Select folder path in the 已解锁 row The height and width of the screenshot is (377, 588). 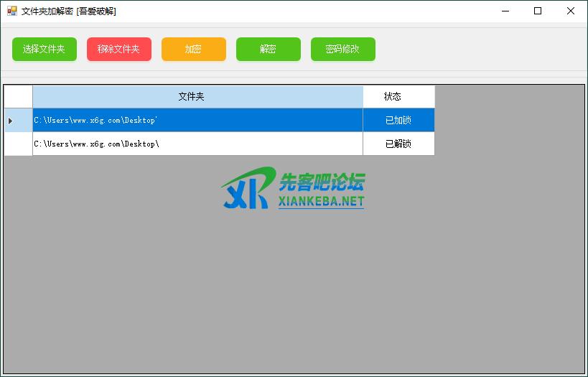click(197, 144)
